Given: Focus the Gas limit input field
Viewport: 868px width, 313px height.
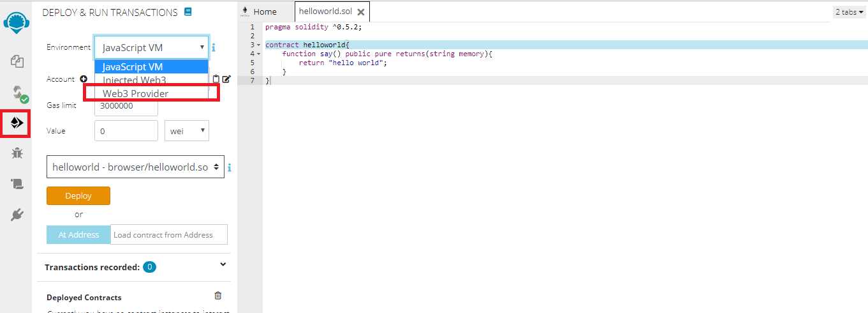Looking at the screenshot, I should point(126,106).
